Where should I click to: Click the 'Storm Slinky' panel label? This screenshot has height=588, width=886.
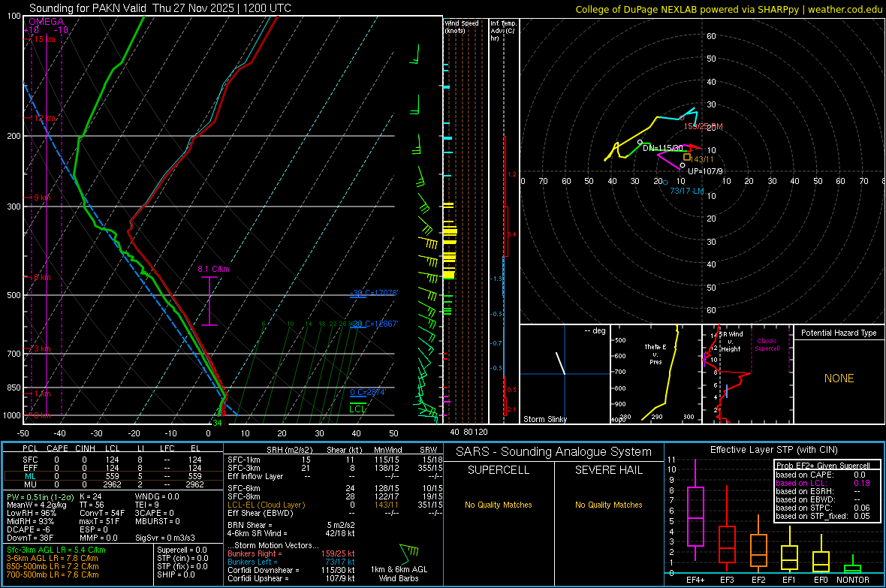[x=544, y=419]
